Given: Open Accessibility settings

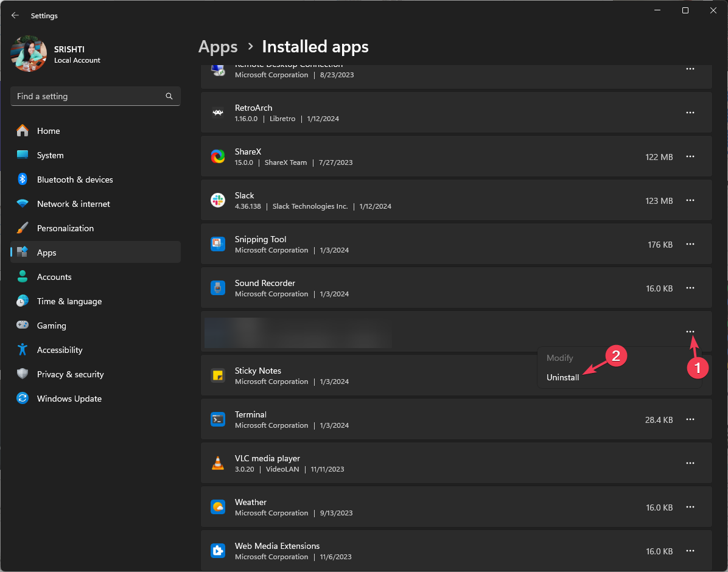Looking at the screenshot, I should tap(96, 350).
